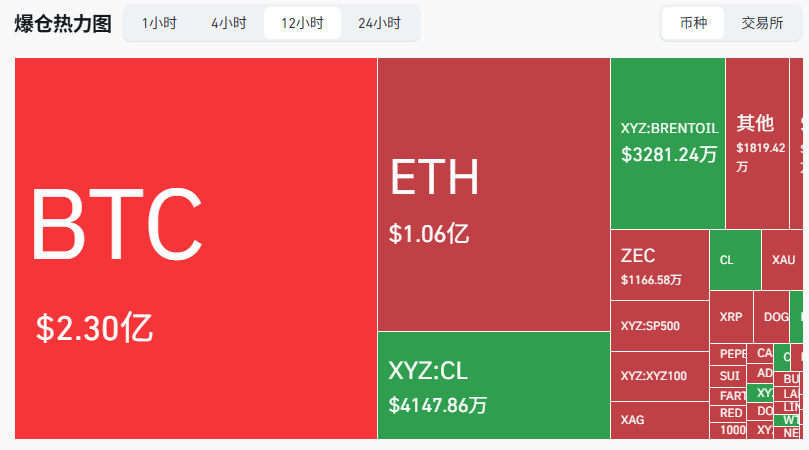
Task: Select the XAU heatmap tile
Action: point(783,260)
